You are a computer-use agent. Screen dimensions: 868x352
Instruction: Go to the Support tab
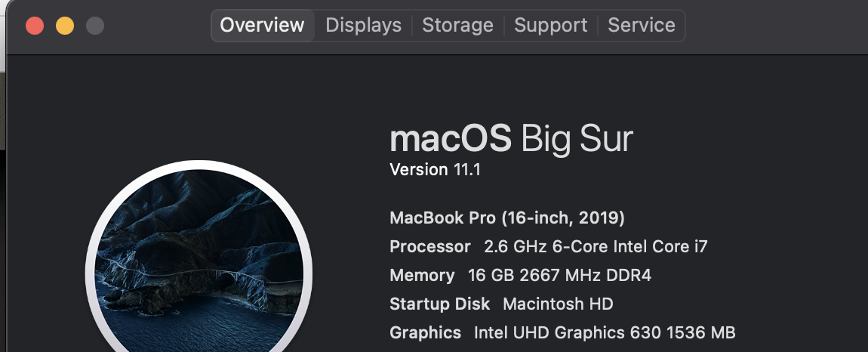click(550, 26)
